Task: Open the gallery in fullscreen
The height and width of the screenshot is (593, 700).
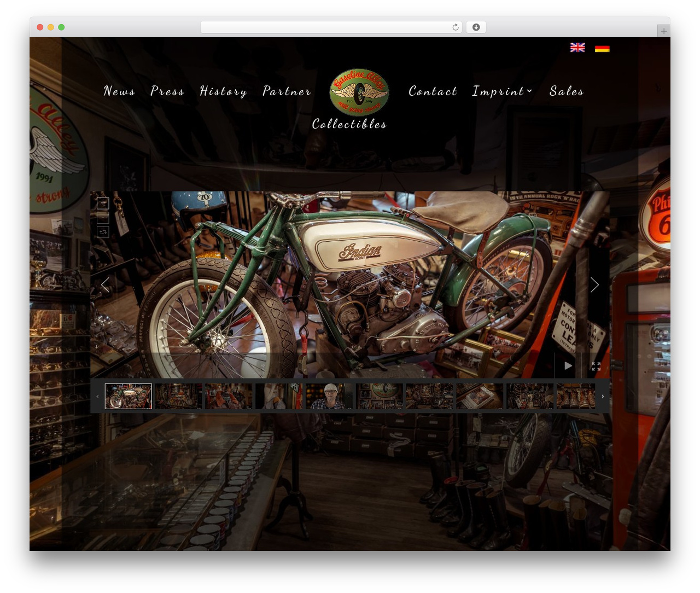Action: [596, 366]
